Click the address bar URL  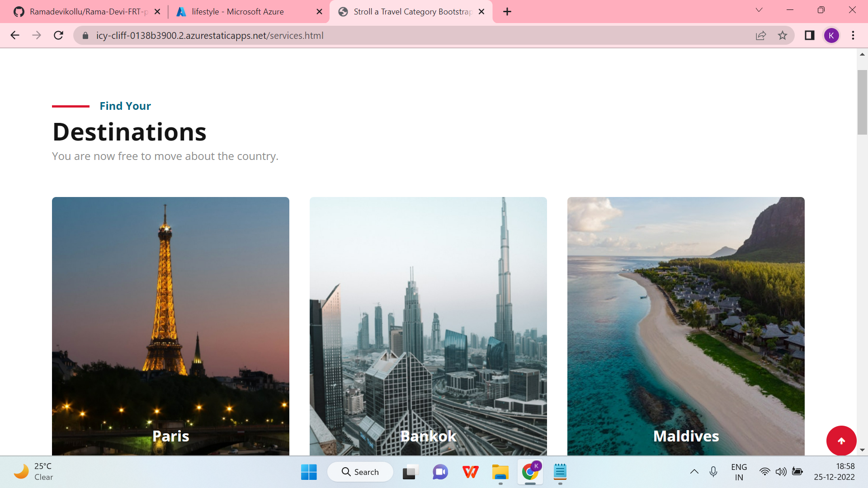[x=210, y=35]
